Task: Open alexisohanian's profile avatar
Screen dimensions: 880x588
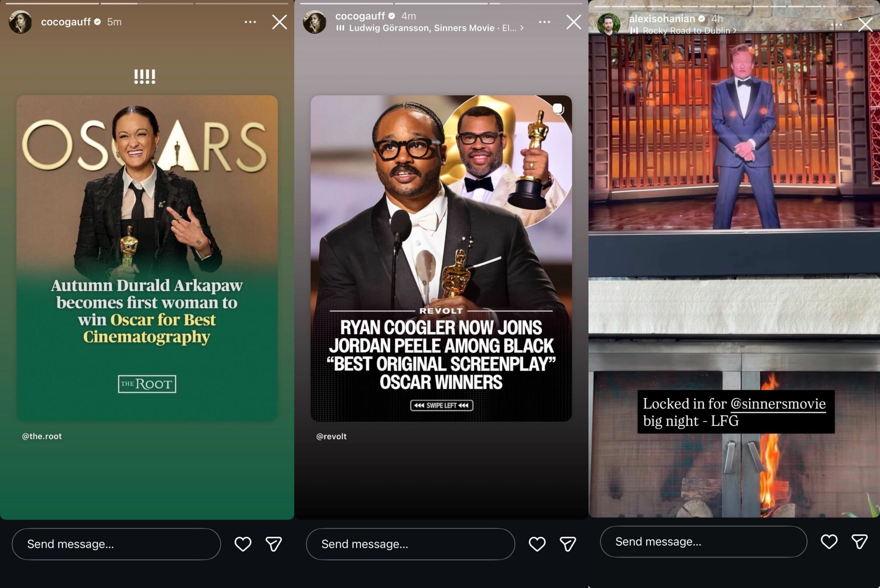Action: [609, 25]
